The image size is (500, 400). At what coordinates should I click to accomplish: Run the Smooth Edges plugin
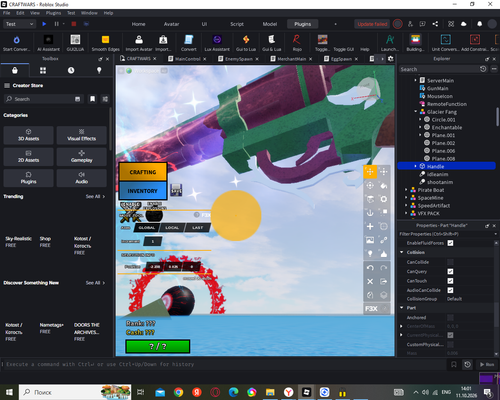click(105, 43)
